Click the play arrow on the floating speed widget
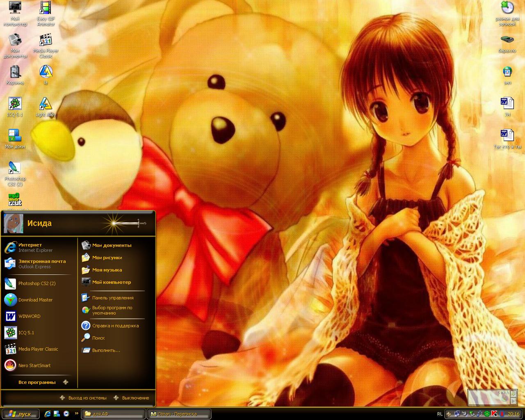Image resolution: width=525 pixels, height=420 pixels. [x=514, y=400]
